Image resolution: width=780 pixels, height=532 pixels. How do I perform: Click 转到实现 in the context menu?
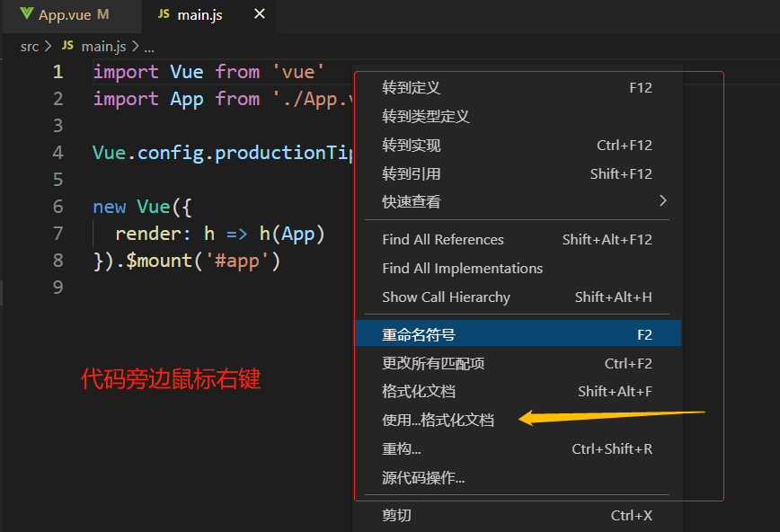coord(412,146)
